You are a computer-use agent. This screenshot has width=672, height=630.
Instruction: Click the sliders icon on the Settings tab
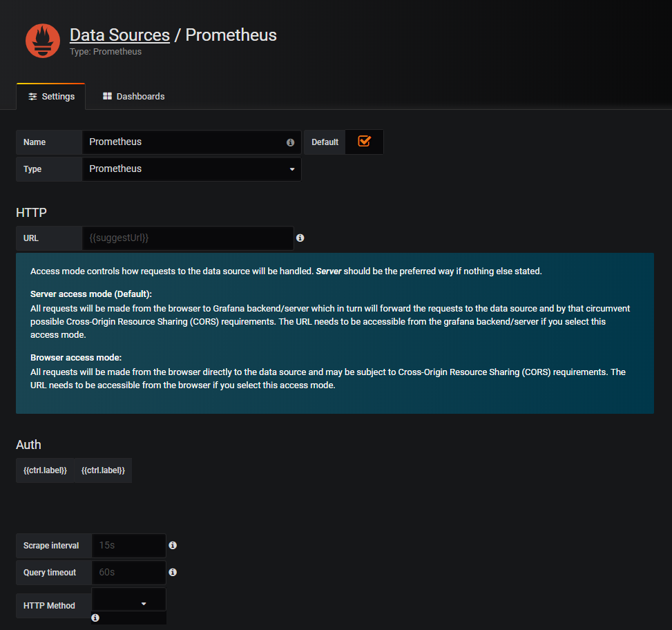coord(31,96)
